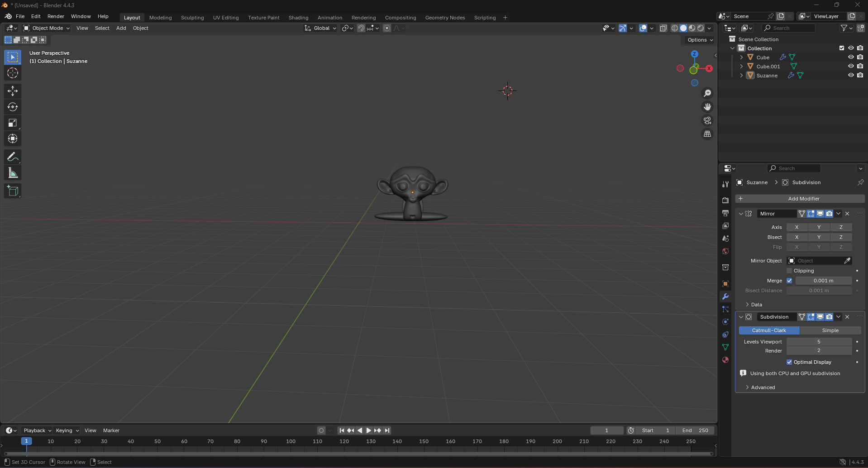This screenshot has width=868, height=468.
Task: Click the current frame number field
Action: point(607,430)
